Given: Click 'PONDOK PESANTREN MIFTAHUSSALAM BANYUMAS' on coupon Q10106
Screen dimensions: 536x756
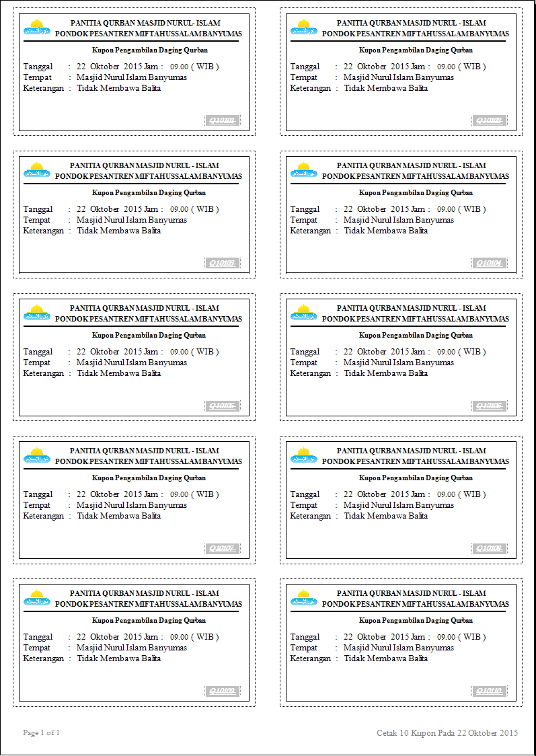Looking at the screenshot, I should click(x=416, y=319).
